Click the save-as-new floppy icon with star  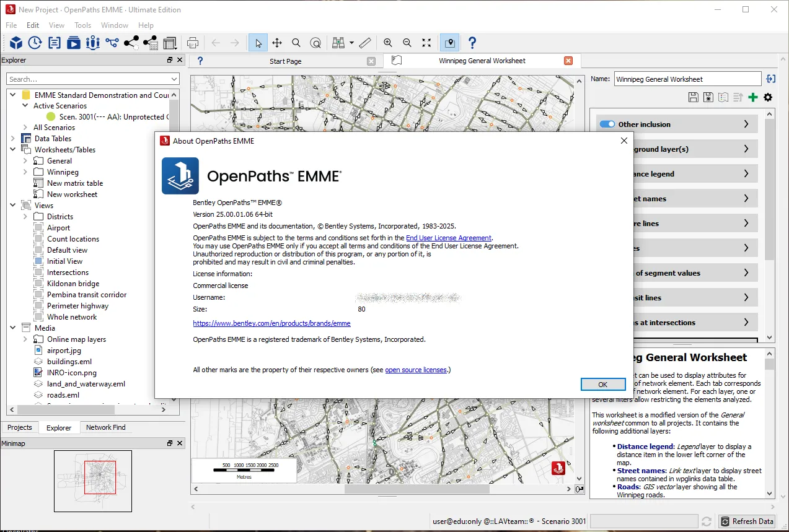[x=708, y=97]
